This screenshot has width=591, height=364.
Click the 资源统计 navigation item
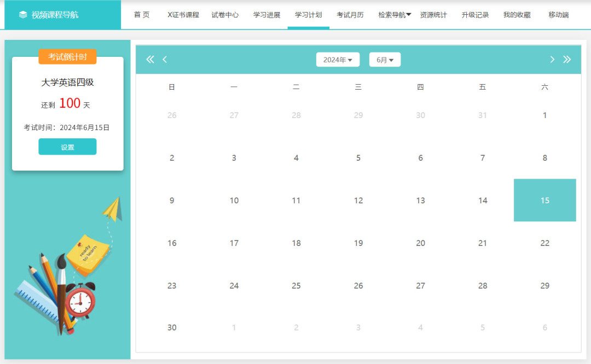click(433, 15)
